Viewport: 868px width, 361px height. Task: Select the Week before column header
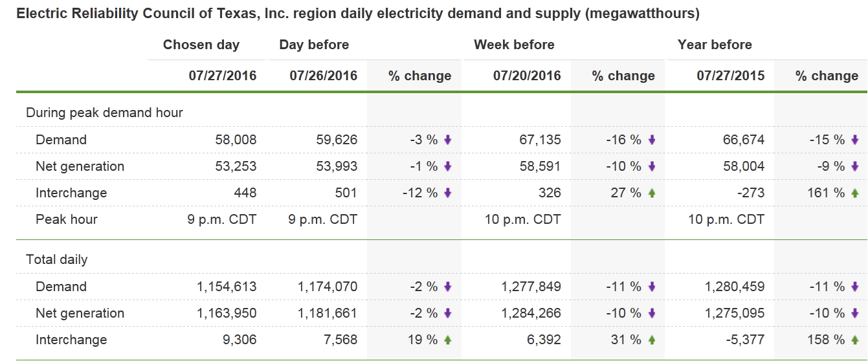coord(514,45)
